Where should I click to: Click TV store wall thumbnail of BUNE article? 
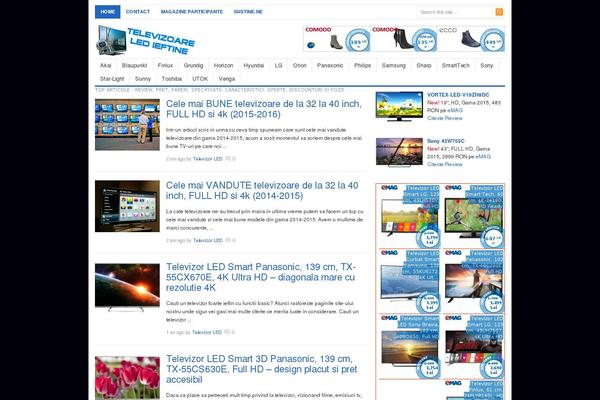pos(127,125)
